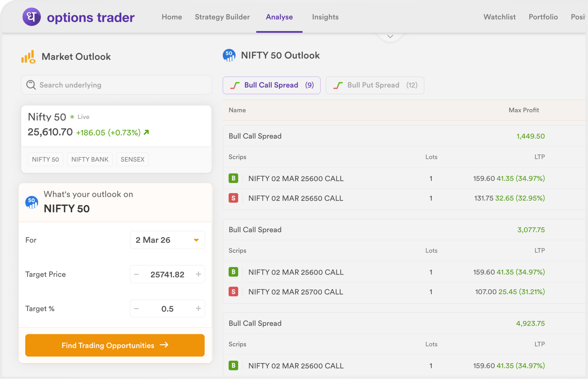Click red S badge for 25650 CALL
The height and width of the screenshot is (379, 588).
pos(233,198)
